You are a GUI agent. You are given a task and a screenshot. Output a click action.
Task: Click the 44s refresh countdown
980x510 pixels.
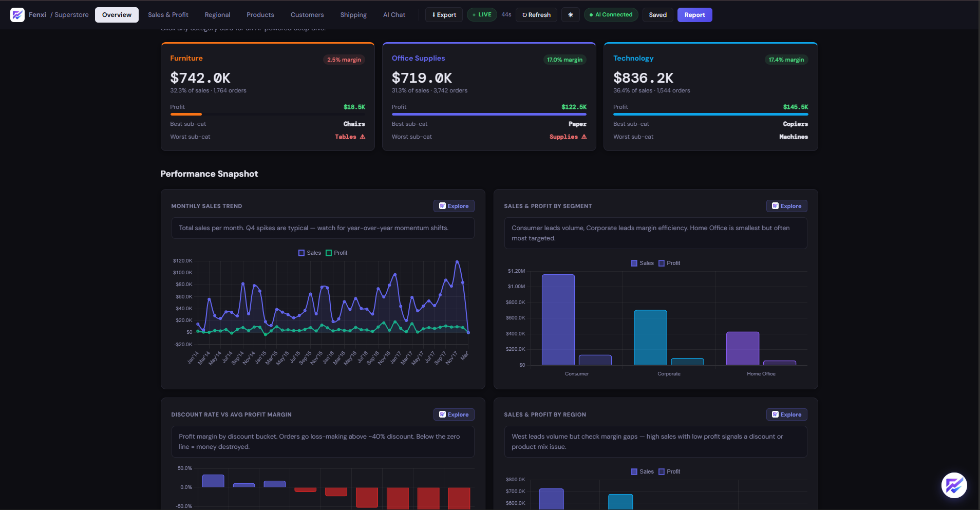(x=506, y=15)
